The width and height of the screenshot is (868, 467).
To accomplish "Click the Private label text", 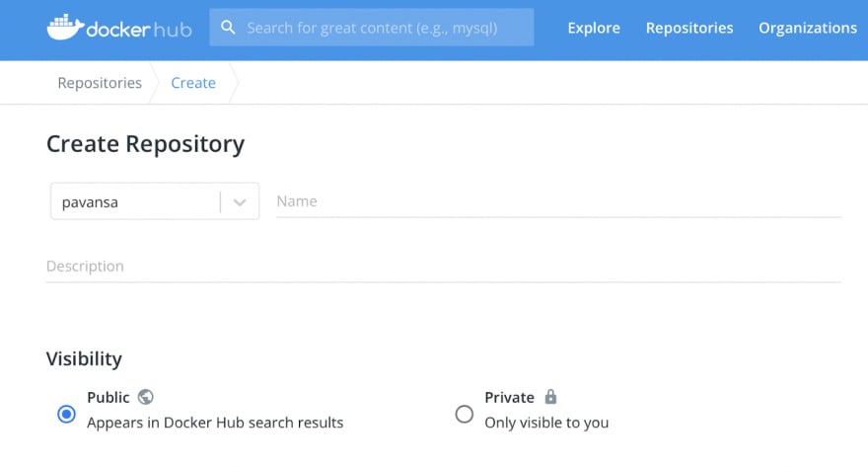I will 509,397.
